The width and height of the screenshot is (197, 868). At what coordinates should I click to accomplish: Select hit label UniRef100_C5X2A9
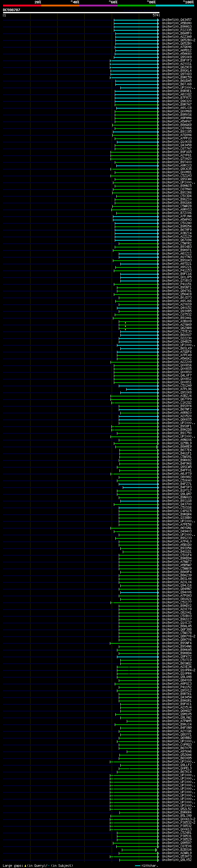coord(176,386)
